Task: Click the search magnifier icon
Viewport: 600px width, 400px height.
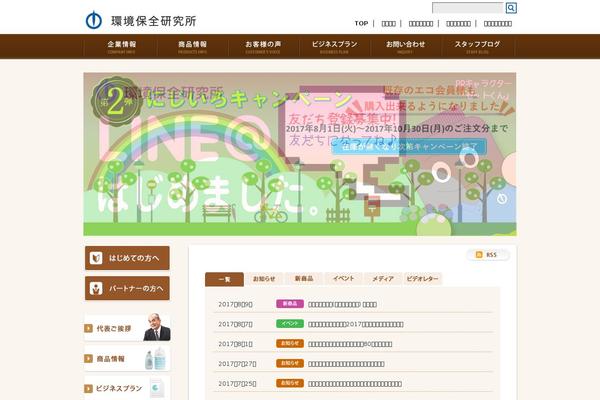Action: click(x=511, y=8)
